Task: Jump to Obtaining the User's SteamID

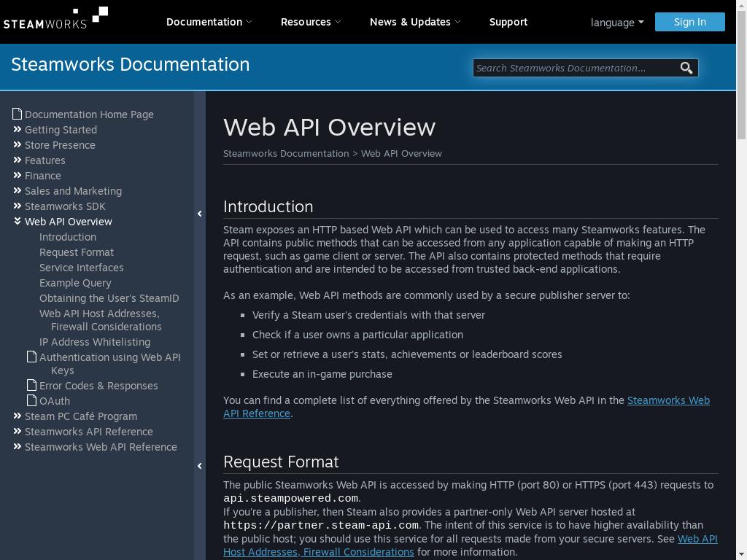Action: click(109, 298)
